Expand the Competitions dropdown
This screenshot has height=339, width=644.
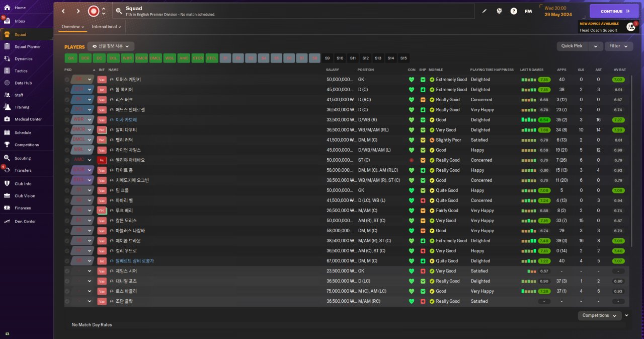point(599,315)
